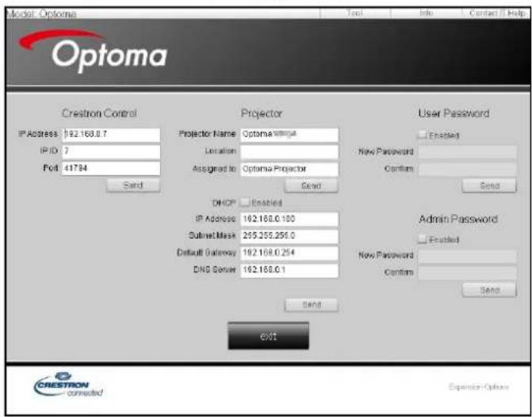Click the Default Gateway field

[289, 253]
